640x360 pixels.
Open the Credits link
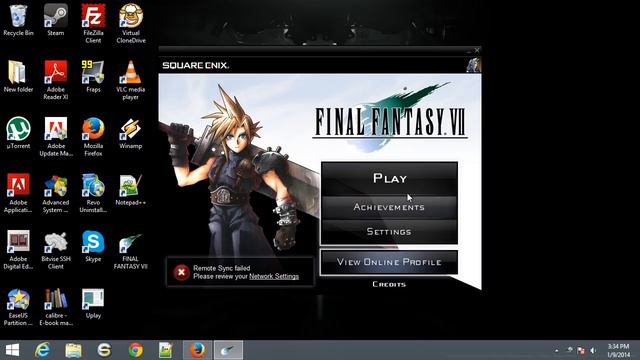pyautogui.click(x=389, y=284)
